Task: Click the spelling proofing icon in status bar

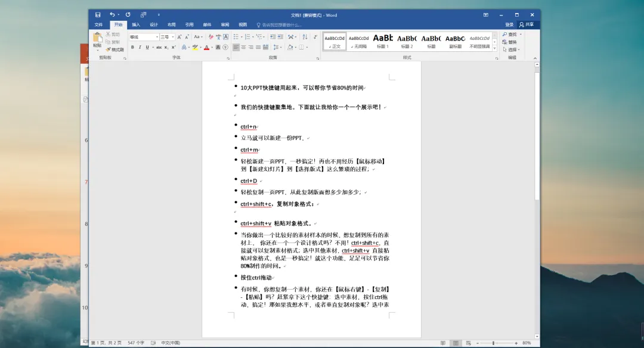Action: pos(153,343)
